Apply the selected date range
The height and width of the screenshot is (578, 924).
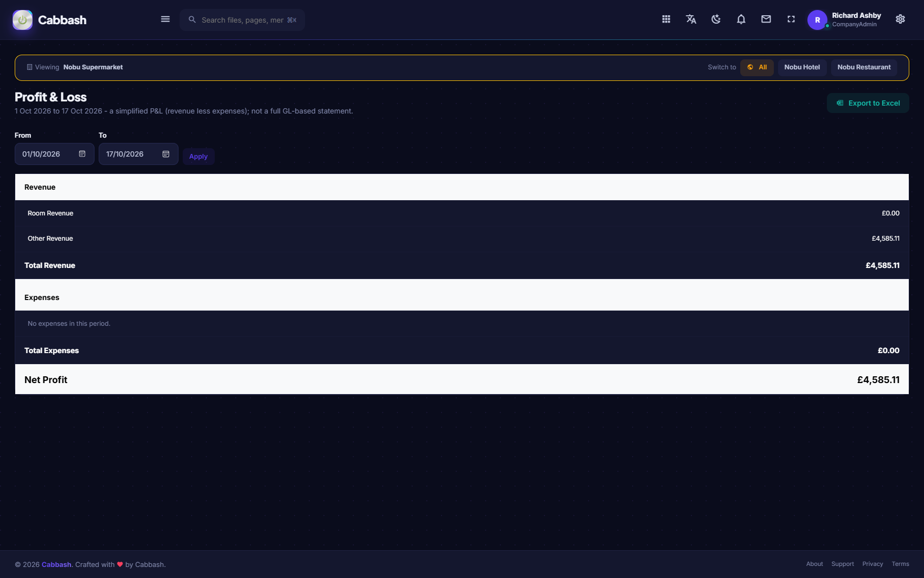[x=198, y=157]
